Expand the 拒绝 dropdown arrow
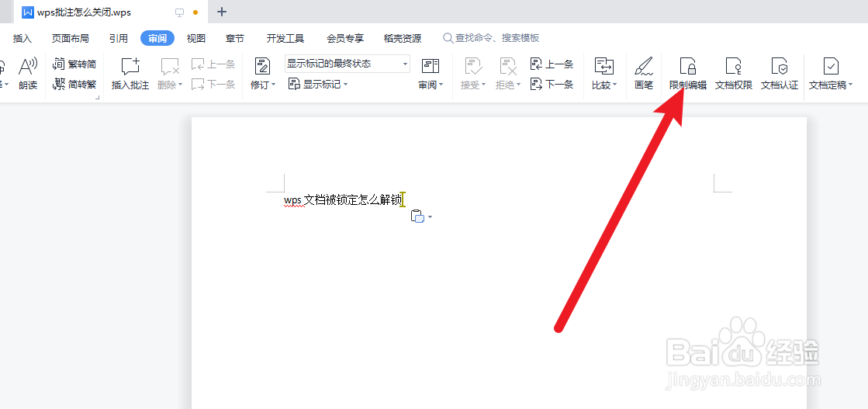This screenshot has width=868, height=409. tap(519, 85)
